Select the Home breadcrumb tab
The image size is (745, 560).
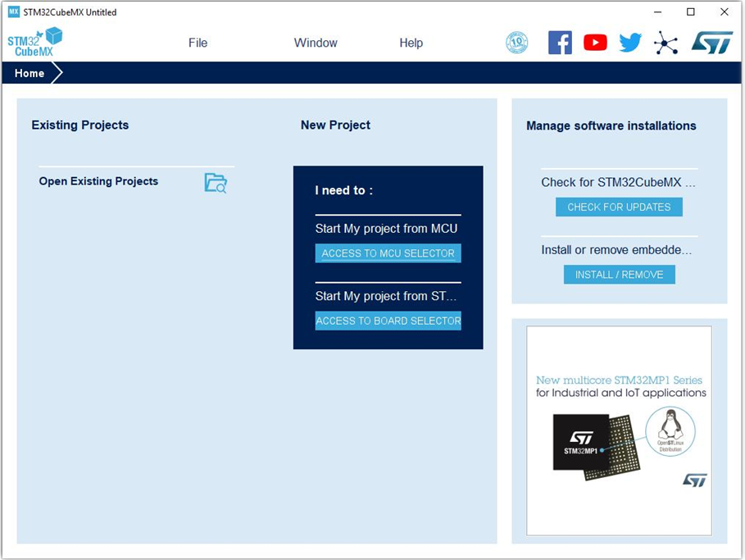pyautogui.click(x=30, y=73)
